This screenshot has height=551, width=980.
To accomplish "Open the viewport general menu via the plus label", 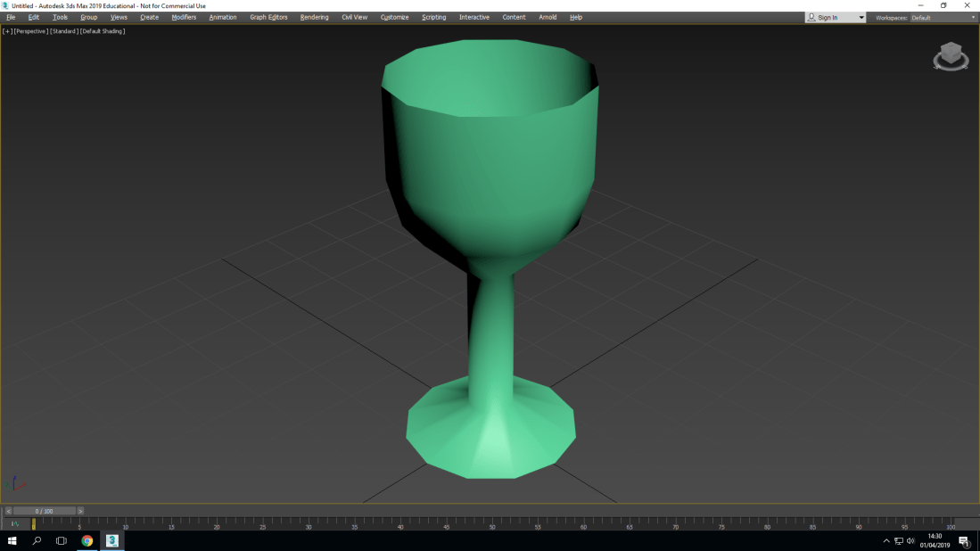I will tap(7, 31).
